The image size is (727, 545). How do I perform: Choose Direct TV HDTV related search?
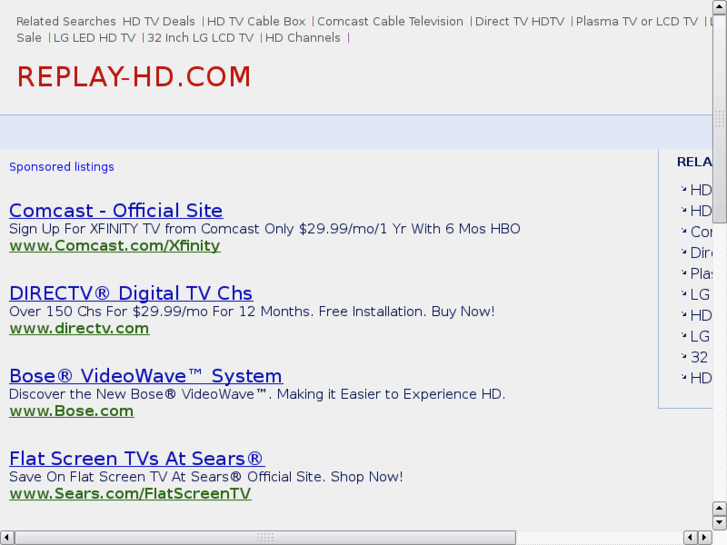click(x=520, y=21)
